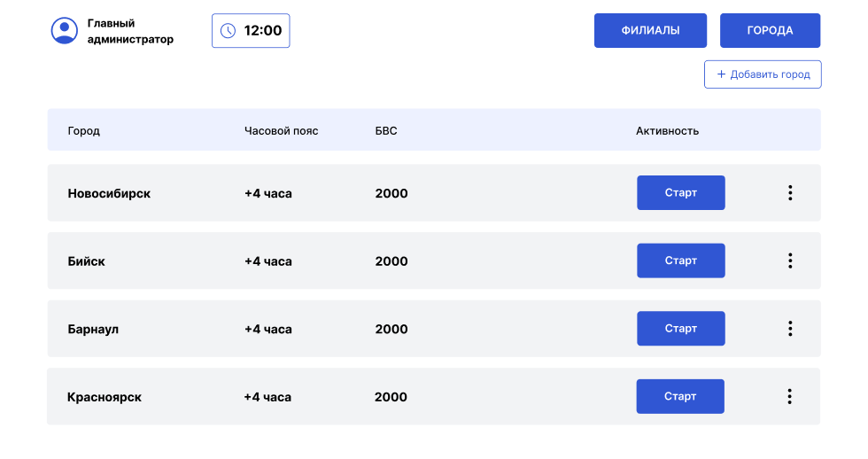Click the Город column header

pyautogui.click(x=83, y=131)
